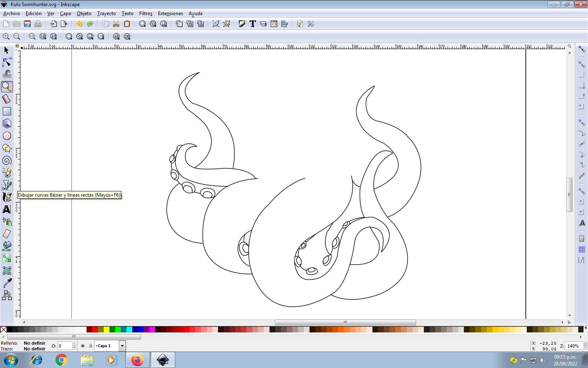Viewport: 588px width, 368px height.
Task: Open the Align and Distribute icon
Action: pyautogui.click(x=285, y=24)
